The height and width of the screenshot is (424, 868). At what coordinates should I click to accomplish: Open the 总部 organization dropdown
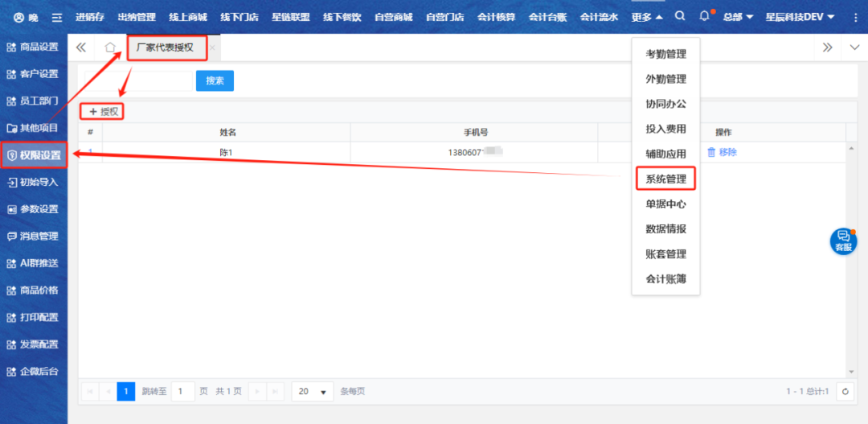click(737, 17)
